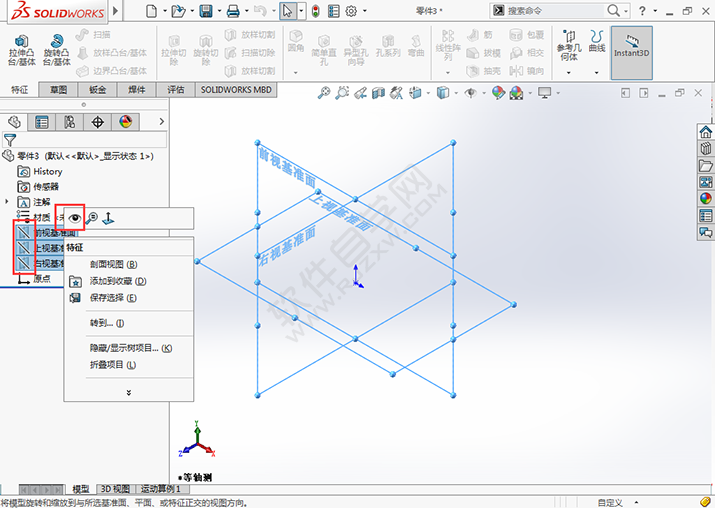Expand the Annotations (注解) tree node

[x=8, y=201]
